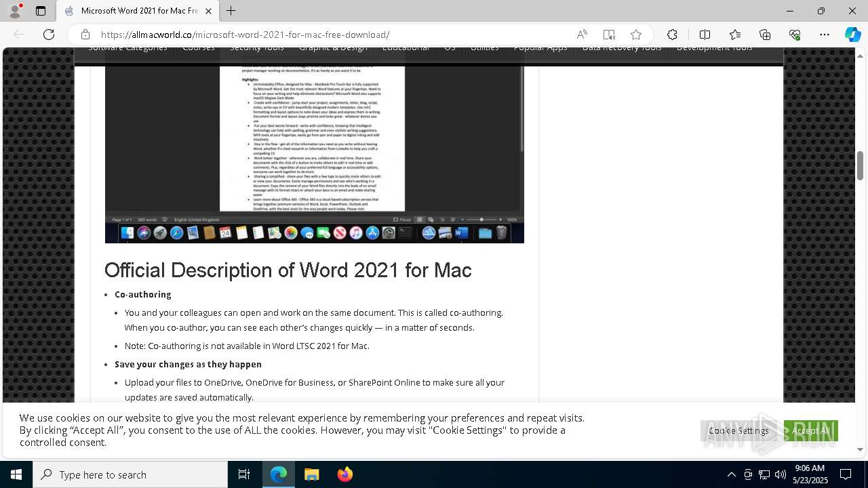Click the scrollbar up arrow
Viewport: 868px width, 488px height.
tap(861, 55)
